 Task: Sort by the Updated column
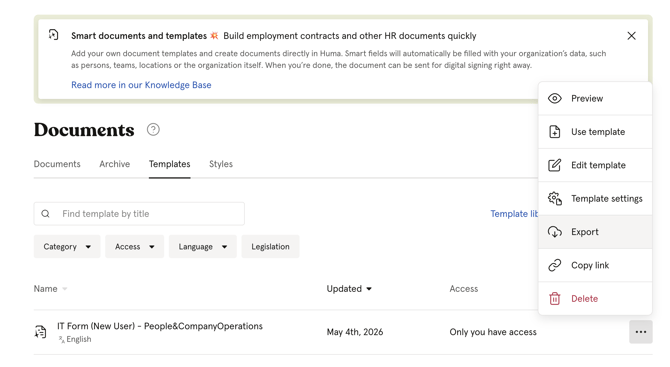(x=349, y=289)
